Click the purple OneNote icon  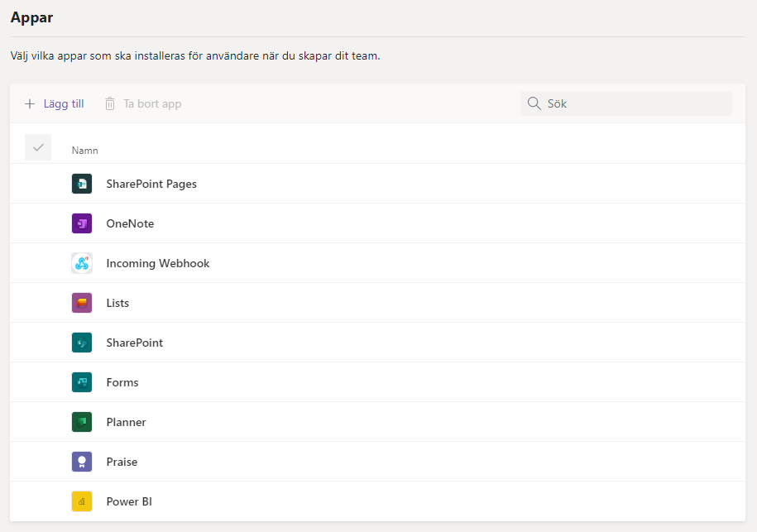(x=81, y=223)
